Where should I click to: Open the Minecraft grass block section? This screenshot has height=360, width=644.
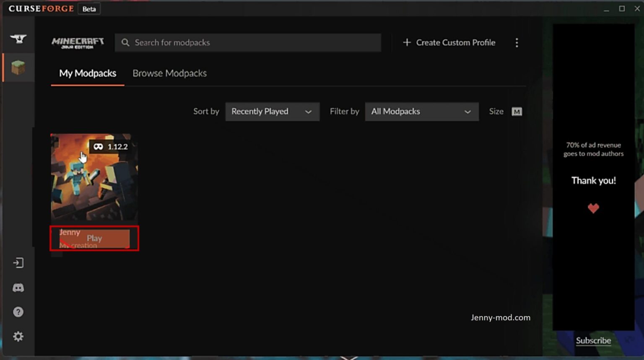tap(18, 67)
